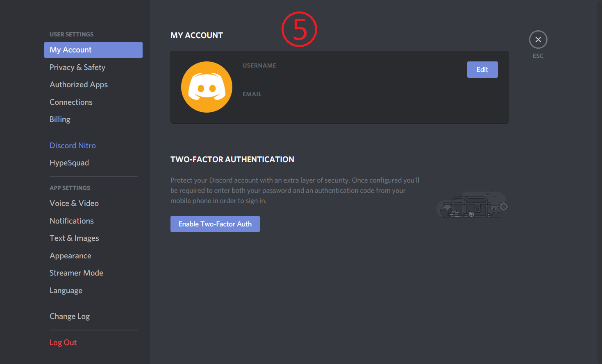Go to Notifications settings
The image size is (602, 364).
pyautogui.click(x=72, y=221)
